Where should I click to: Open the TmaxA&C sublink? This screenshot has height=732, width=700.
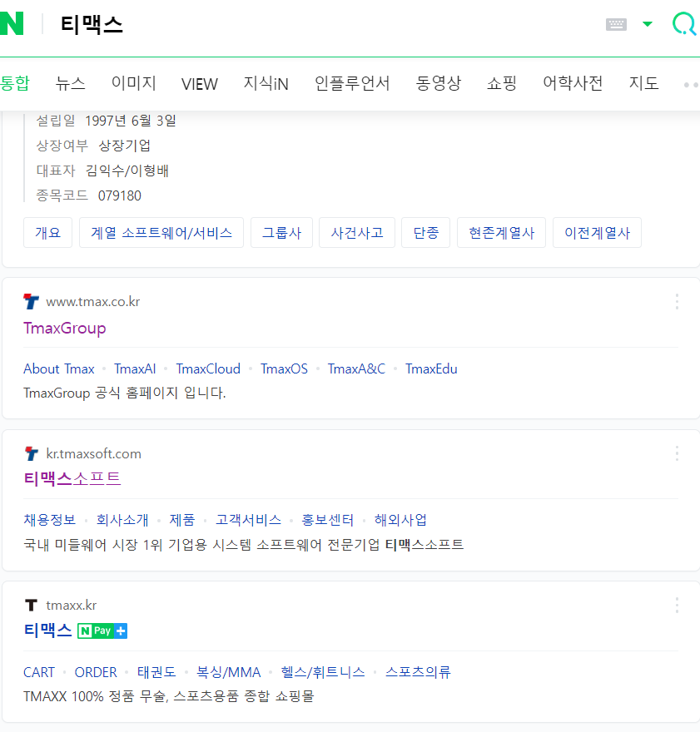357,368
